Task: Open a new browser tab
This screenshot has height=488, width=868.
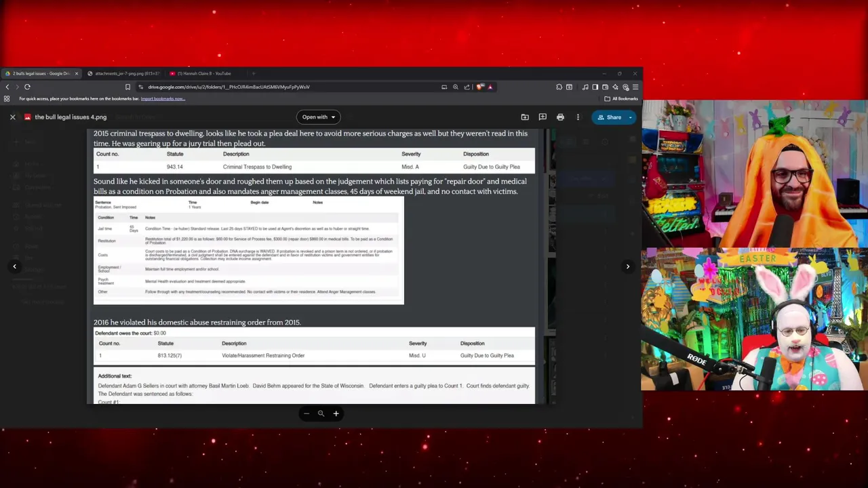Action: [x=254, y=73]
